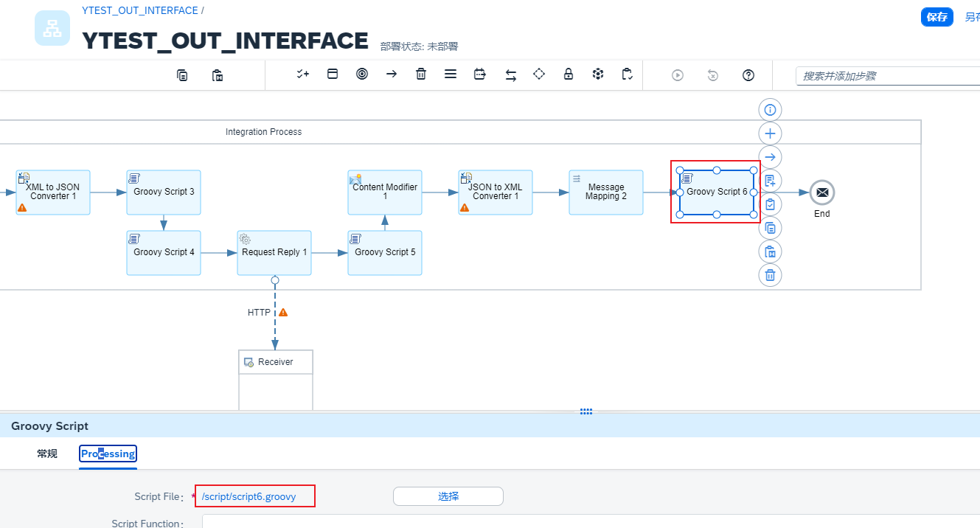
Task: Select the End message event
Action: point(821,192)
